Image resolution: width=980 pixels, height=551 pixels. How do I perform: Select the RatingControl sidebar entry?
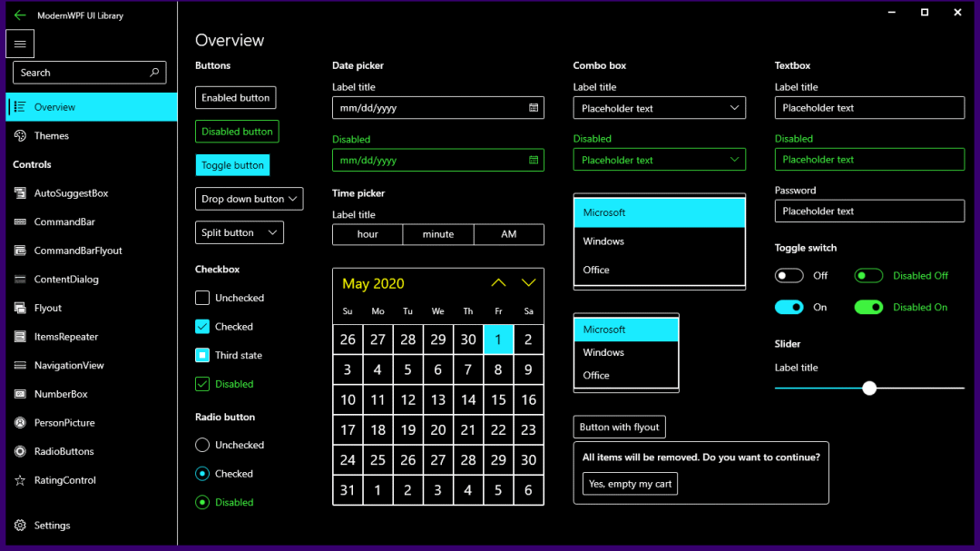tap(66, 480)
